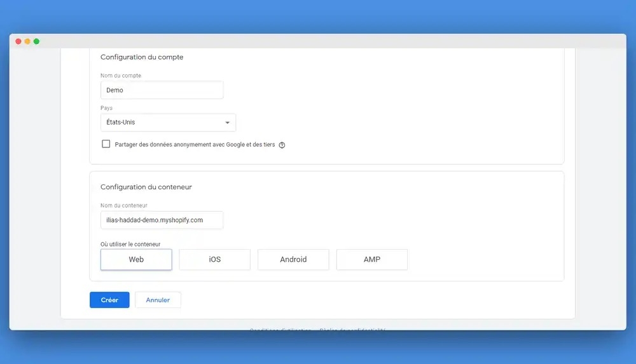Click the red close window button
The width and height of the screenshot is (636, 364).
click(x=18, y=41)
